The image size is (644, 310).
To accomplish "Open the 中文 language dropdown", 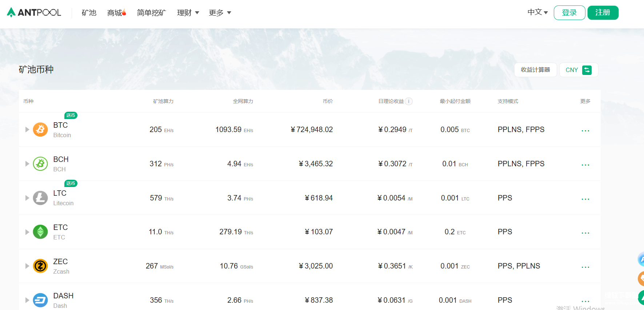I will pos(537,12).
